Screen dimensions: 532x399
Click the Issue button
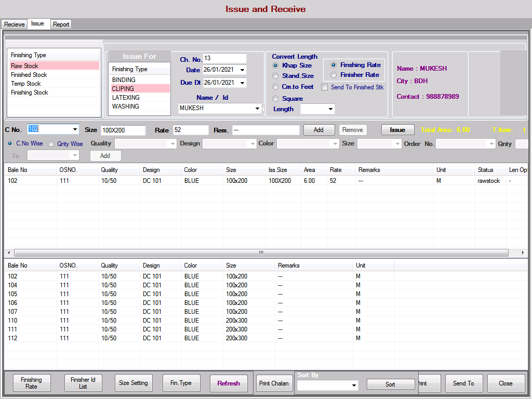(397, 130)
